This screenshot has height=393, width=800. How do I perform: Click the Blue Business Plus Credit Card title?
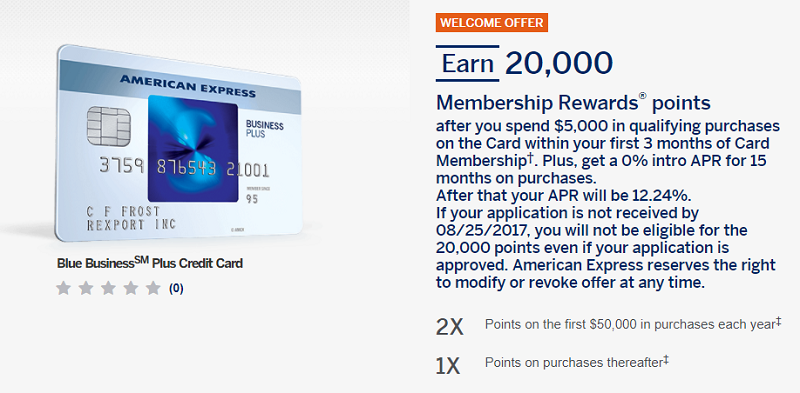149,263
